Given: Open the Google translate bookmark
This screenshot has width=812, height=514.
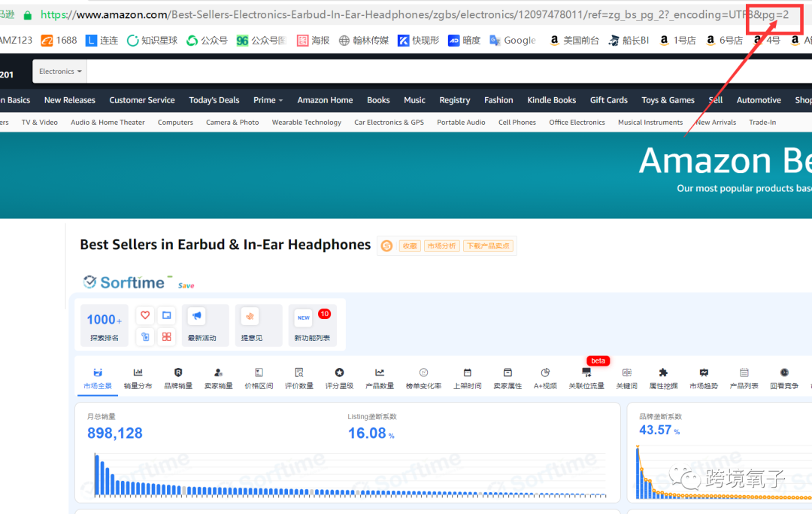Looking at the screenshot, I should [x=513, y=40].
